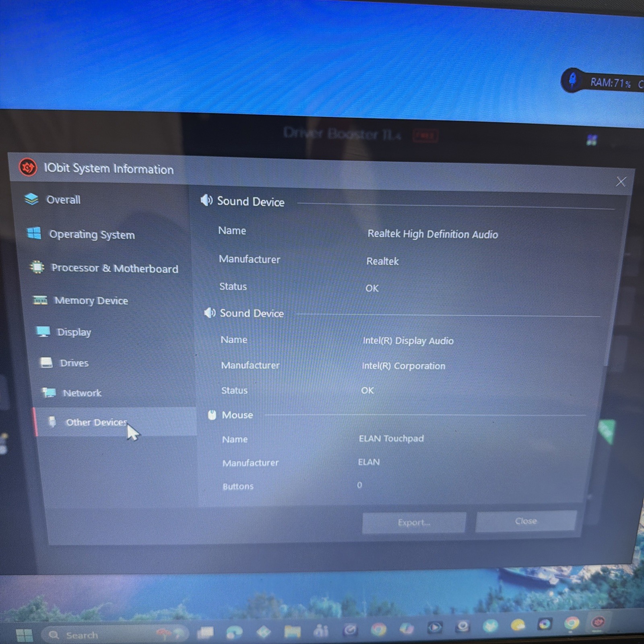Click the Buttons value '0'
The image size is (644, 644).
(359, 485)
